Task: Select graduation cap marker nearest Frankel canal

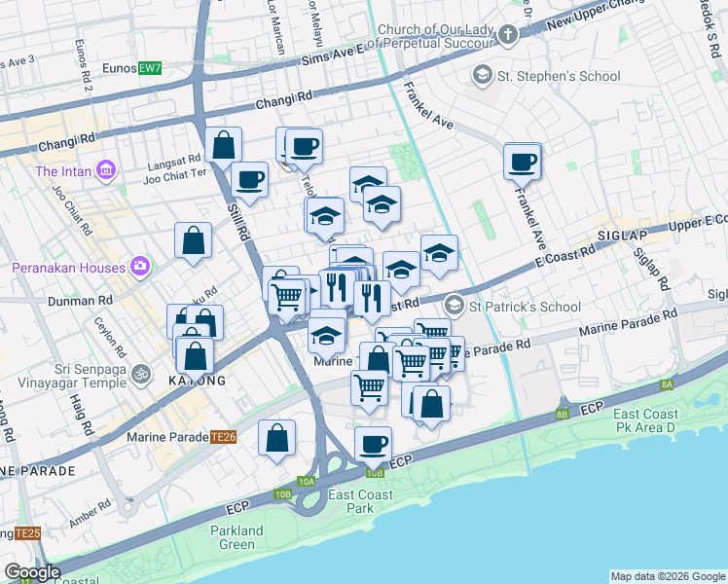Action: click(x=439, y=254)
